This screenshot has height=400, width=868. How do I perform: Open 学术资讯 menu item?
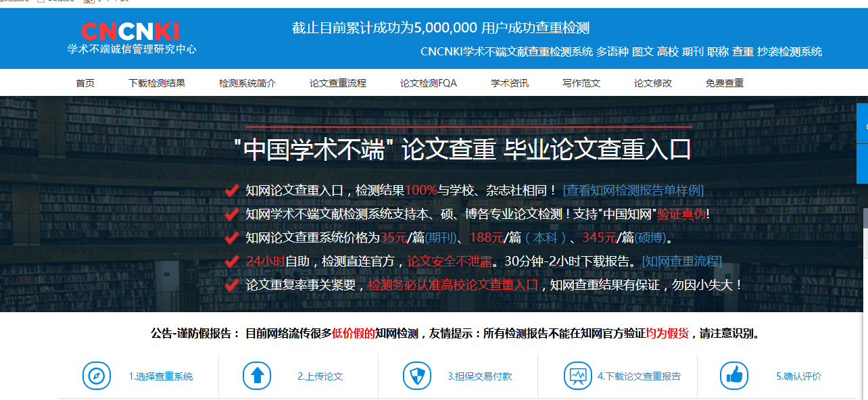pyautogui.click(x=510, y=83)
